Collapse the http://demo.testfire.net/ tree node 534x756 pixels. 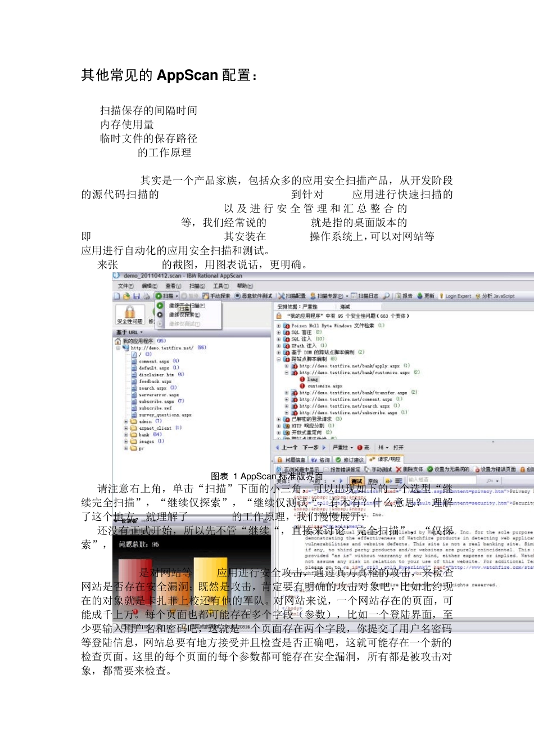(x=118, y=348)
